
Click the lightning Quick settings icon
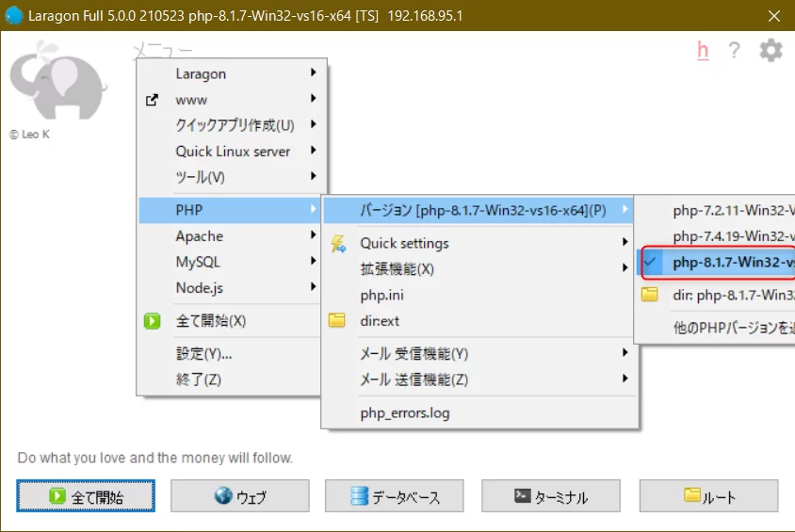(x=338, y=244)
